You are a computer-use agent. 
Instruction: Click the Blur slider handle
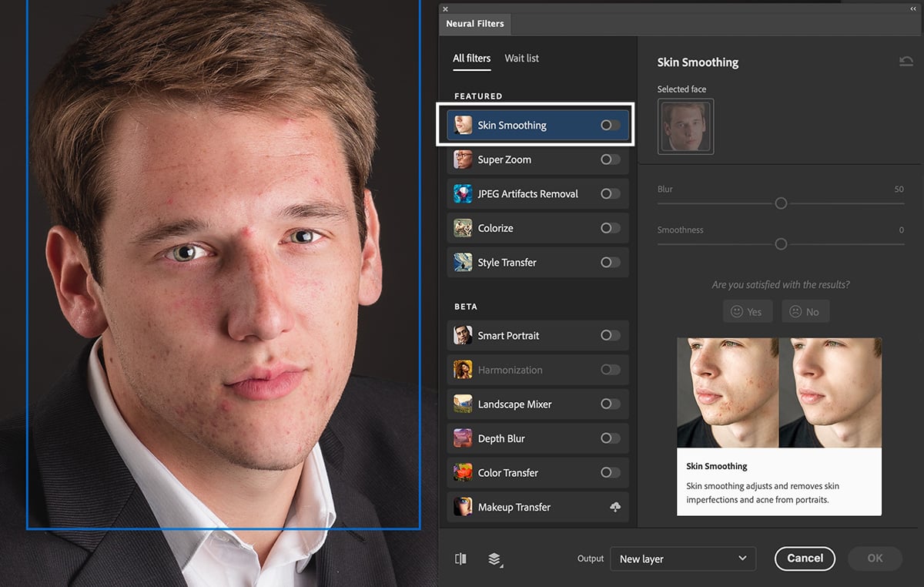(780, 203)
